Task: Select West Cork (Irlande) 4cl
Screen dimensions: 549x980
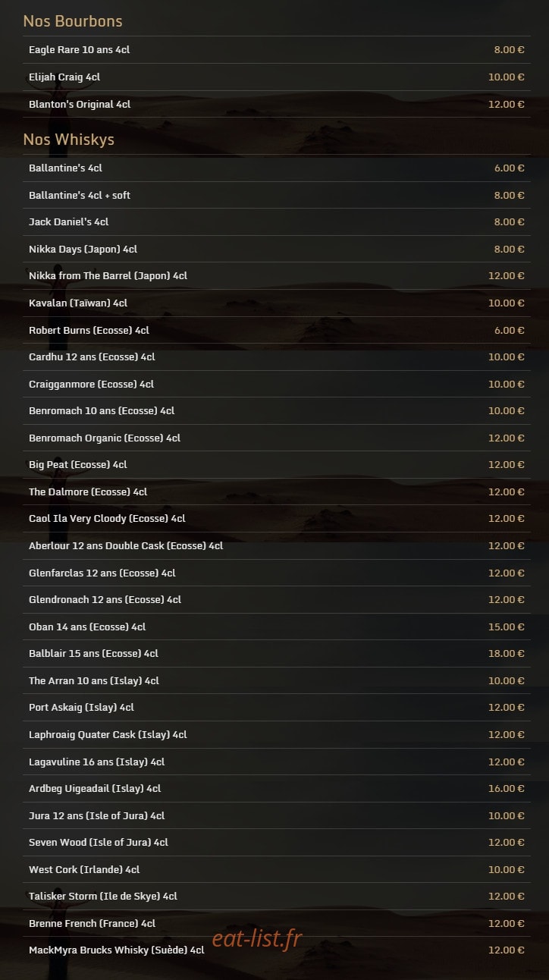Action: point(277,870)
